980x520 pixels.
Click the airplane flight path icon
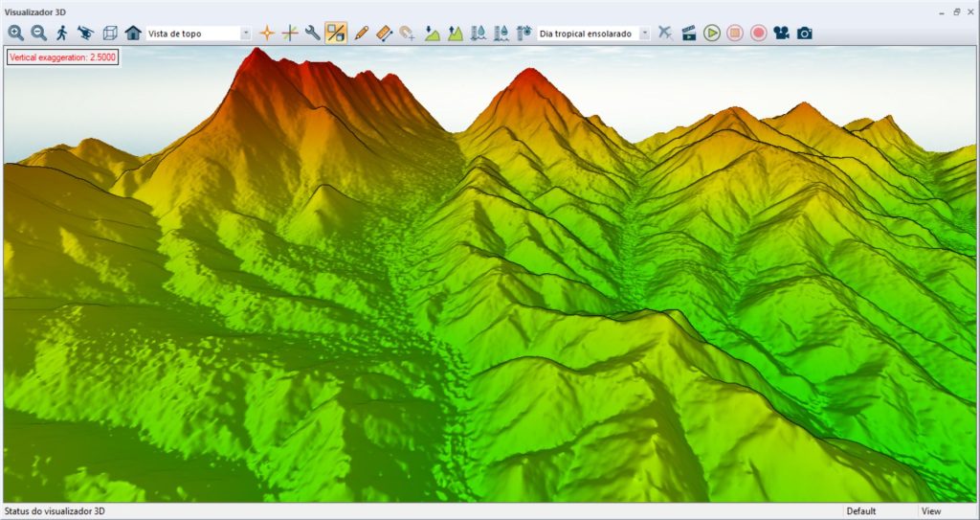pyautogui.click(x=665, y=33)
